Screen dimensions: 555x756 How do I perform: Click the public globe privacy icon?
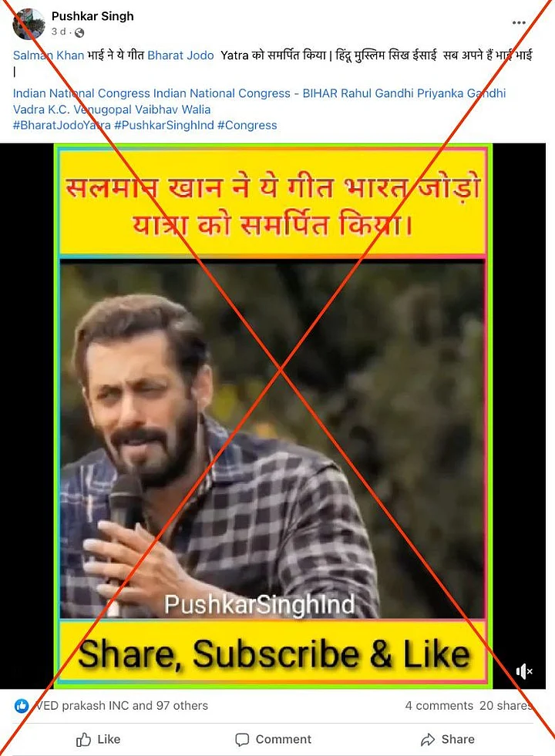(x=79, y=32)
